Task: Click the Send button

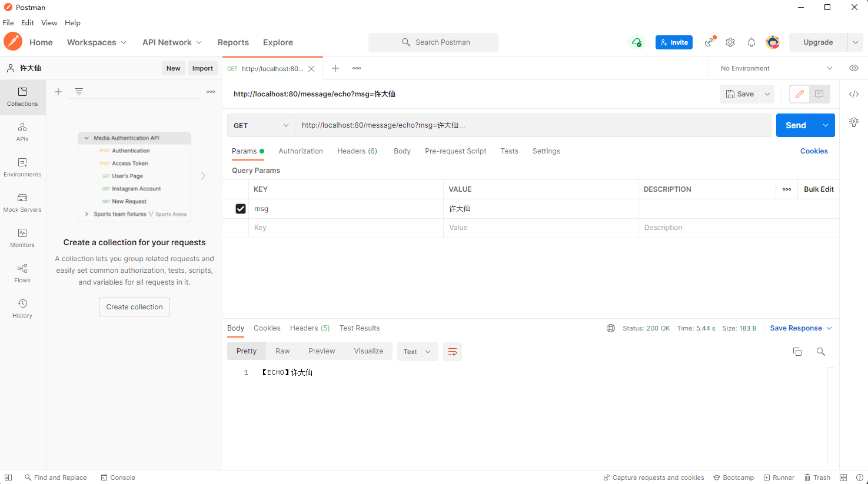Action: (x=796, y=125)
